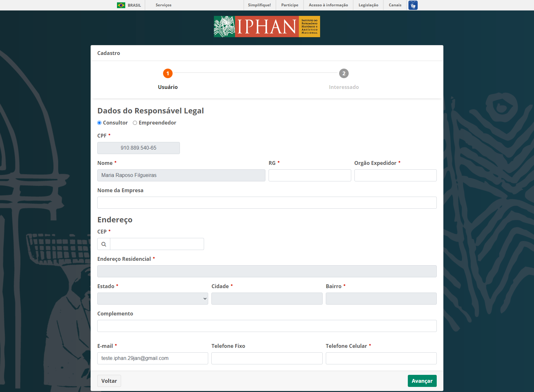Click the Dados do Responsável Legal heading
This screenshot has width=534, height=392.
pos(151,111)
